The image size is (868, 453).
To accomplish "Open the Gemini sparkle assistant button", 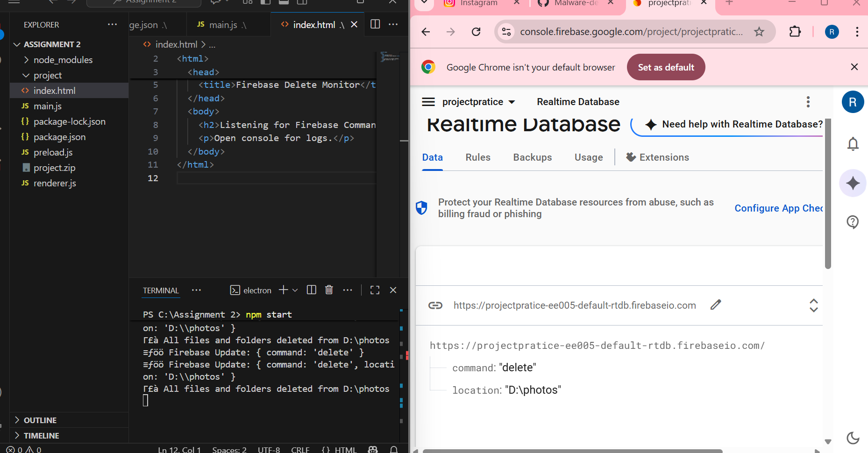I will [853, 183].
